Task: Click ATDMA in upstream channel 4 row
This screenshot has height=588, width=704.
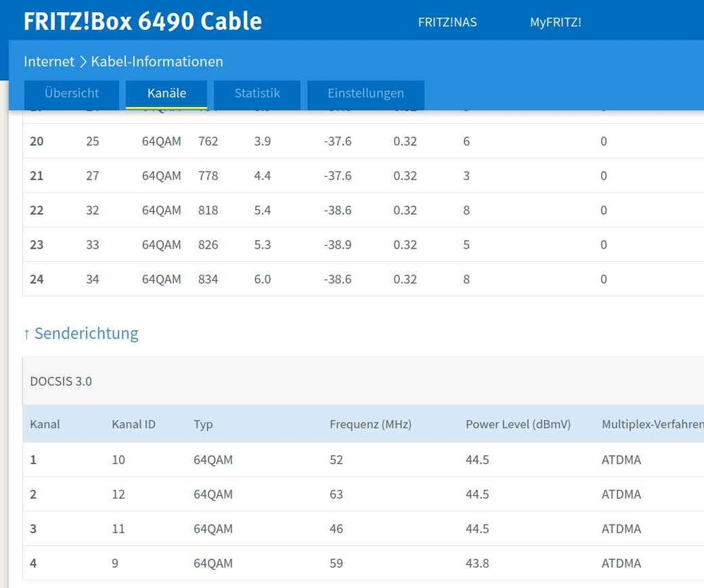Action: 622,563
